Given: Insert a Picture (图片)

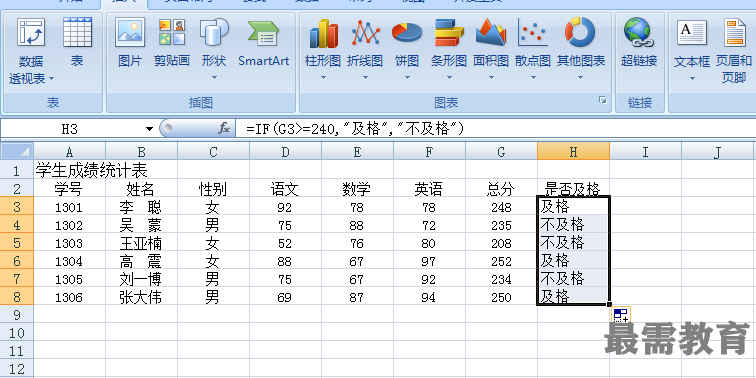Looking at the screenshot, I should pos(130,42).
